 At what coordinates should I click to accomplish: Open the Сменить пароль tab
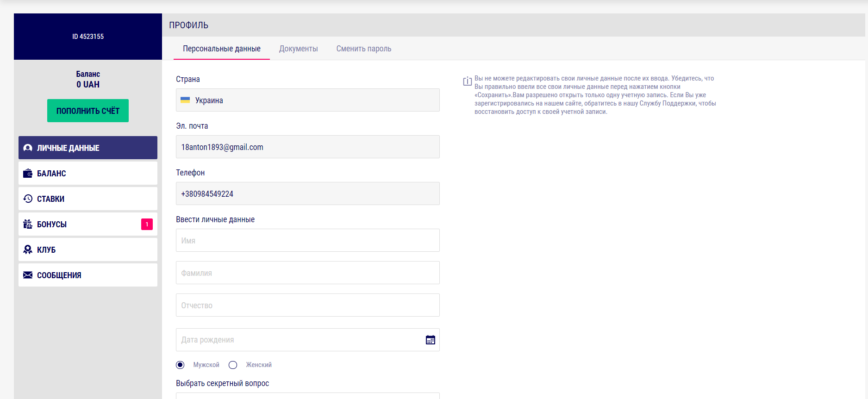click(x=363, y=49)
